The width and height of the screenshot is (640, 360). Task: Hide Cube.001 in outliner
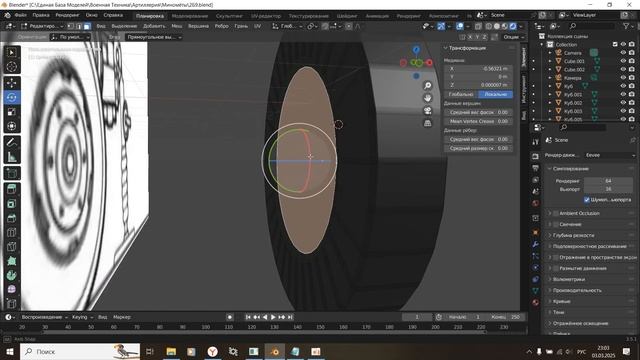point(623,61)
